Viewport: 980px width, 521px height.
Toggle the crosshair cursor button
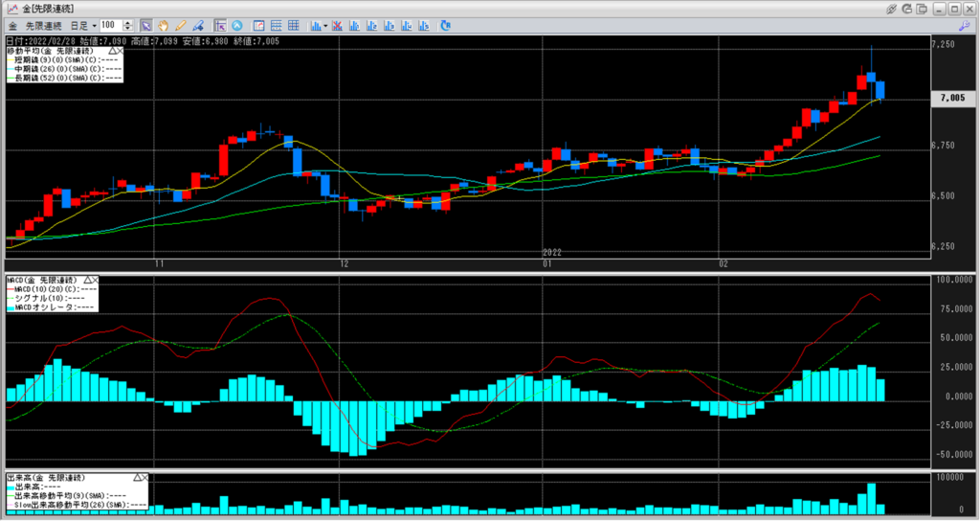pyautogui.click(x=220, y=24)
